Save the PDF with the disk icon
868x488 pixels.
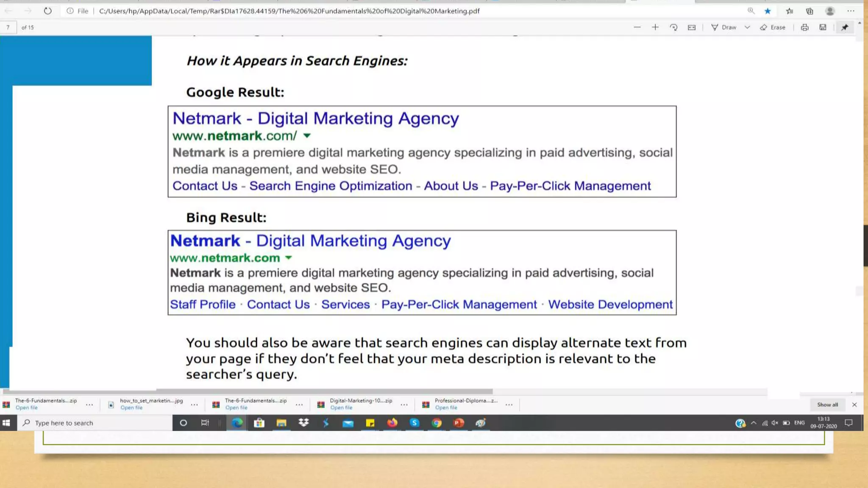823,27
